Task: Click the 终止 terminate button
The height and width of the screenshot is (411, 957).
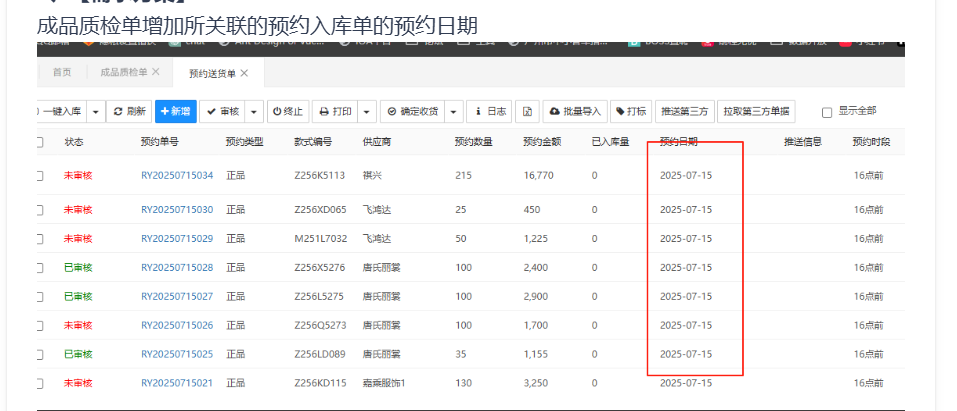Action: [x=287, y=111]
